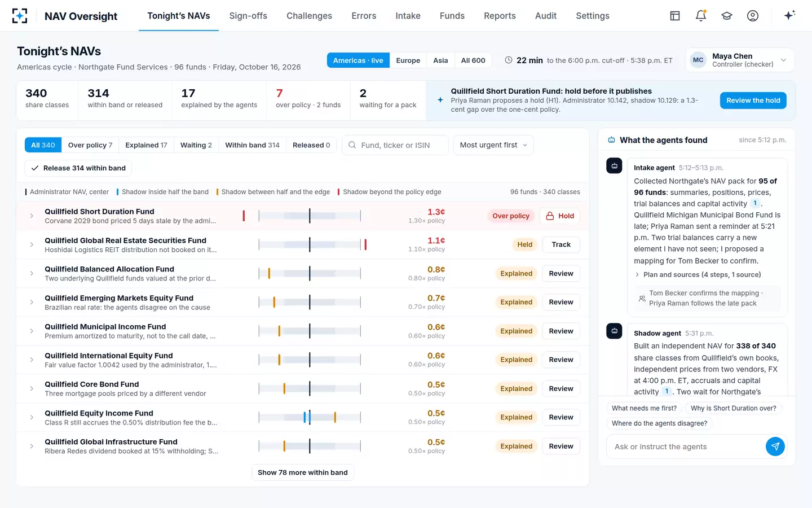Switch to the Errors tab
Viewport: 812px width, 508px height.
[x=364, y=16]
